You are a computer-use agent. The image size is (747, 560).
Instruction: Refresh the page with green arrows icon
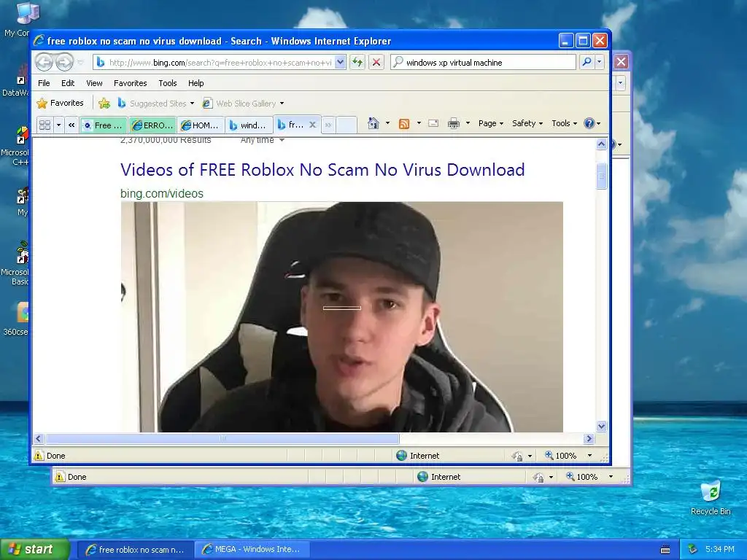point(357,62)
